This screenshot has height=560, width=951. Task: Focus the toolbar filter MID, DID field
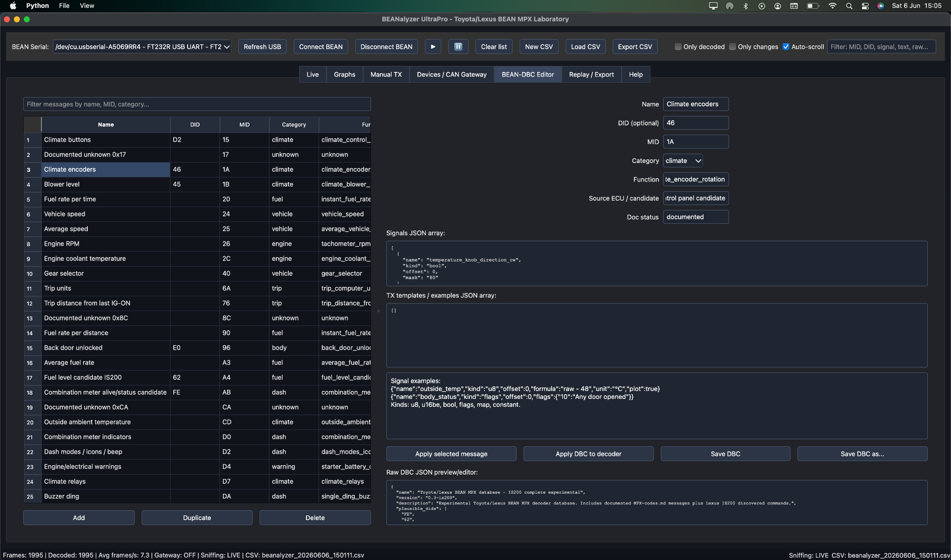(x=881, y=46)
